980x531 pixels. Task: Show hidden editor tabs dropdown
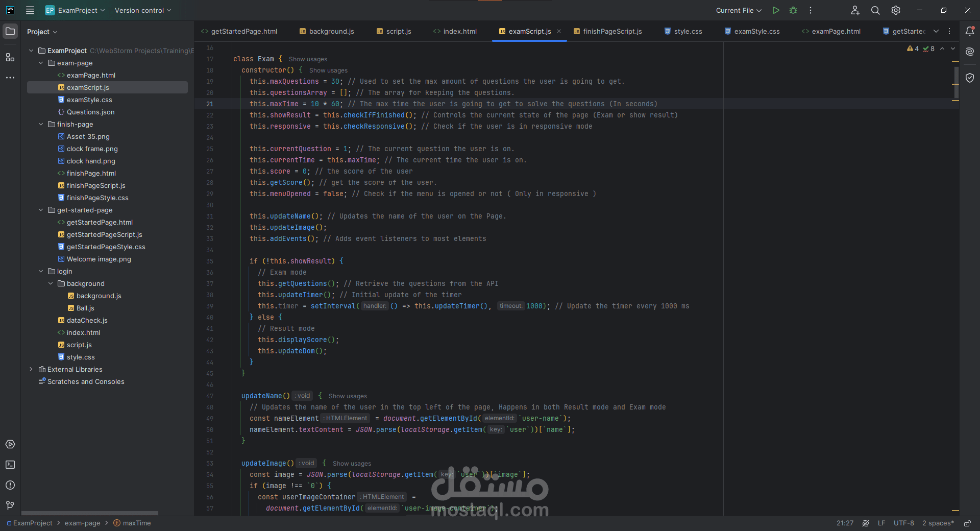pos(936,31)
